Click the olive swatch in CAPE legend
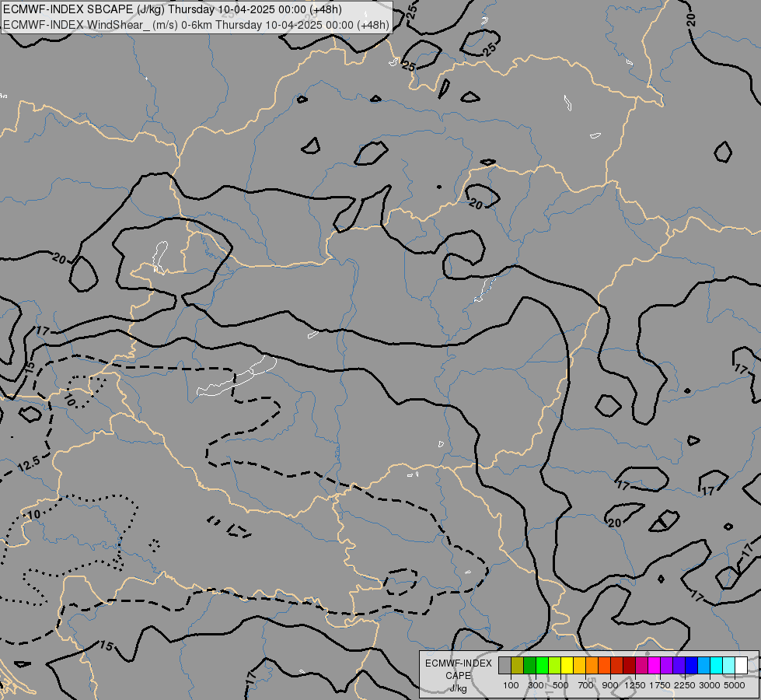 (x=518, y=665)
